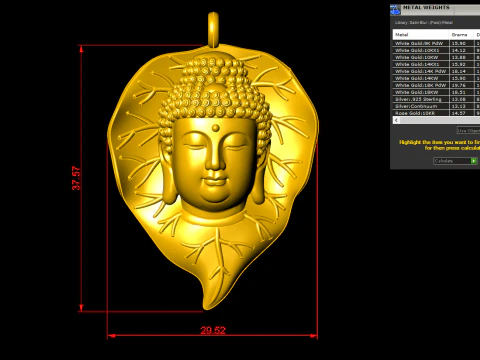Sort by the Metal column header
The width and height of the screenshot is (480, 360).
pyautogui.click(x=421, y=35)
